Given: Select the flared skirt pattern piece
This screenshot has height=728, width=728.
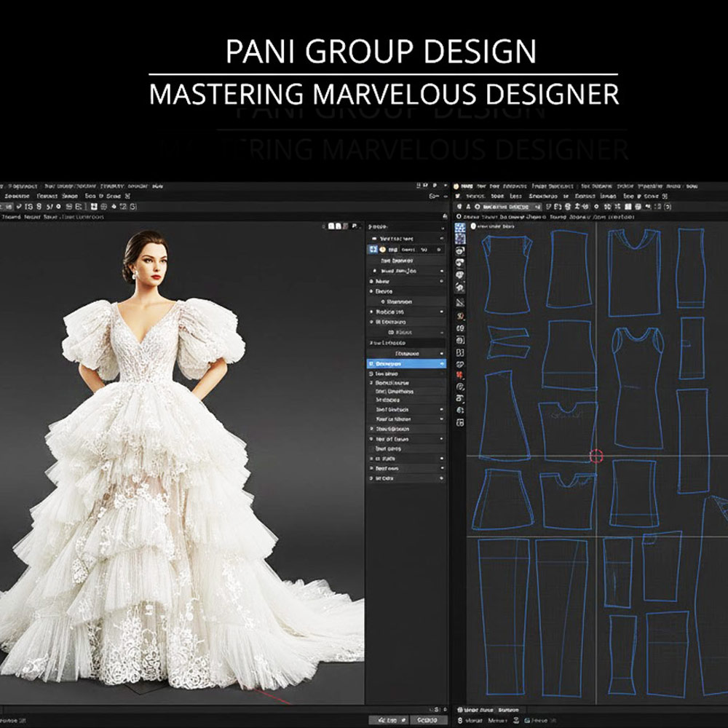Looking at the screenshot, I should (x=503, y=499).
